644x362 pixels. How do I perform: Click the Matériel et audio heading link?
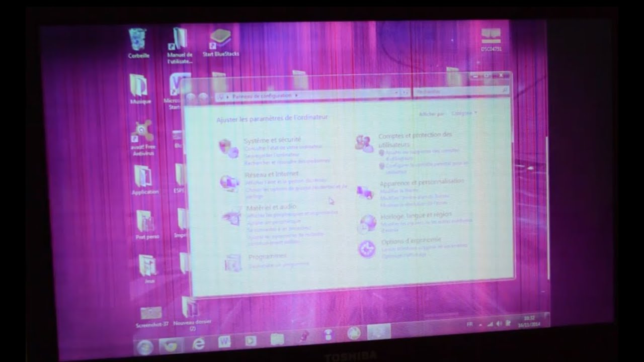(x=271, y=207)
